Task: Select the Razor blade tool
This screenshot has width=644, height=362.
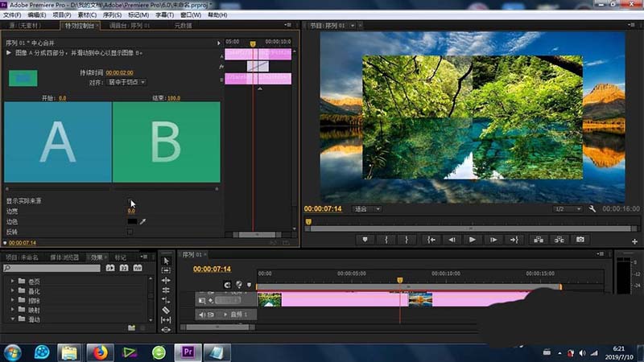Action: tap(166, 310)
